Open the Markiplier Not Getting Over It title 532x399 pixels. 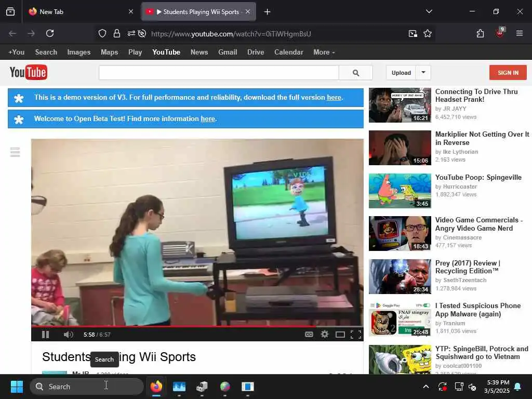tap(482, 138)
